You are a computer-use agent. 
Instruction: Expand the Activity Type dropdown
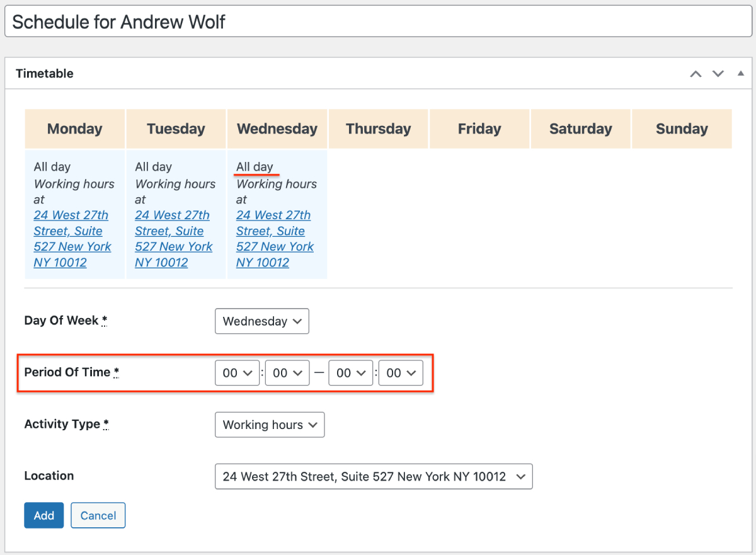click(x=269, y=425)
